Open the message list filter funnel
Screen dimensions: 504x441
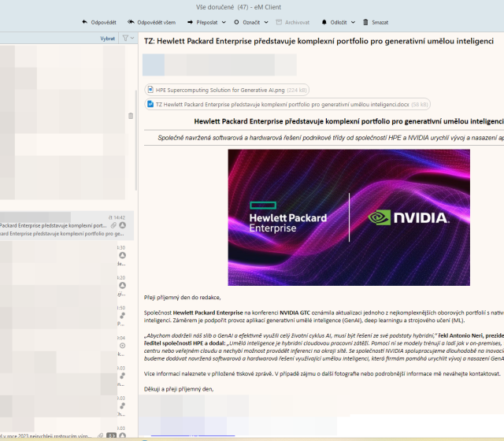click(126, 39)
